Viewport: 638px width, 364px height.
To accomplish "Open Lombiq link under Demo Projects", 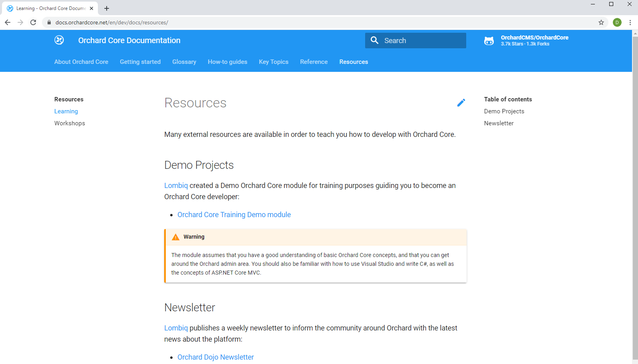I will tap(176, 186).
